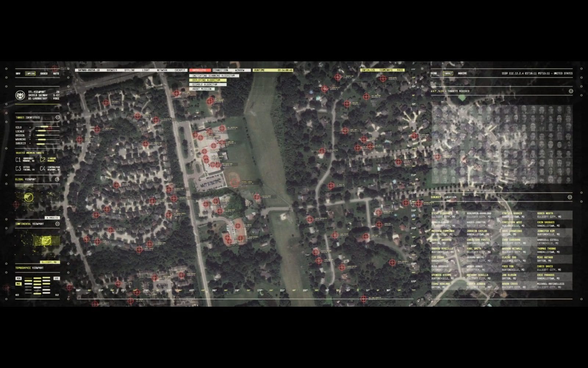Toggle the MIN topographic option

click(18, 279)
